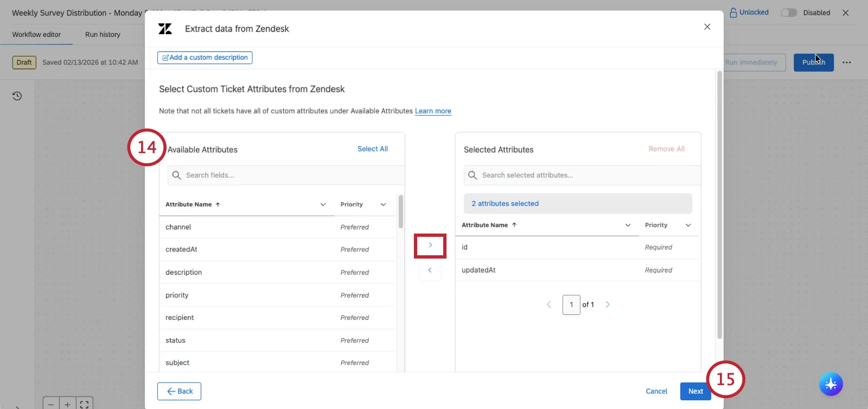Select the subject attribute row
Screen dimensions: 868x409
(x=277, y=362)
